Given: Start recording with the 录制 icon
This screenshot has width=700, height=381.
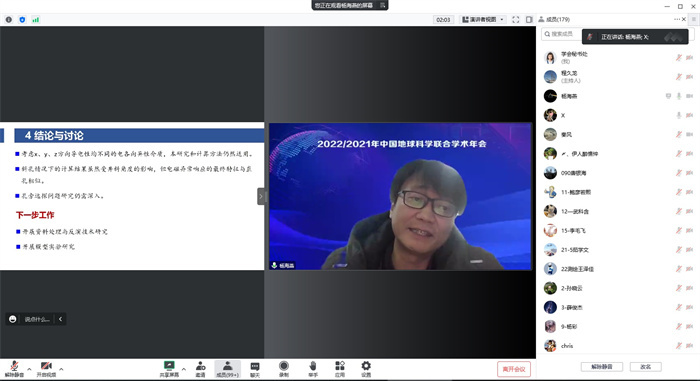Looking at the screenshot, I should click(283, 369).
